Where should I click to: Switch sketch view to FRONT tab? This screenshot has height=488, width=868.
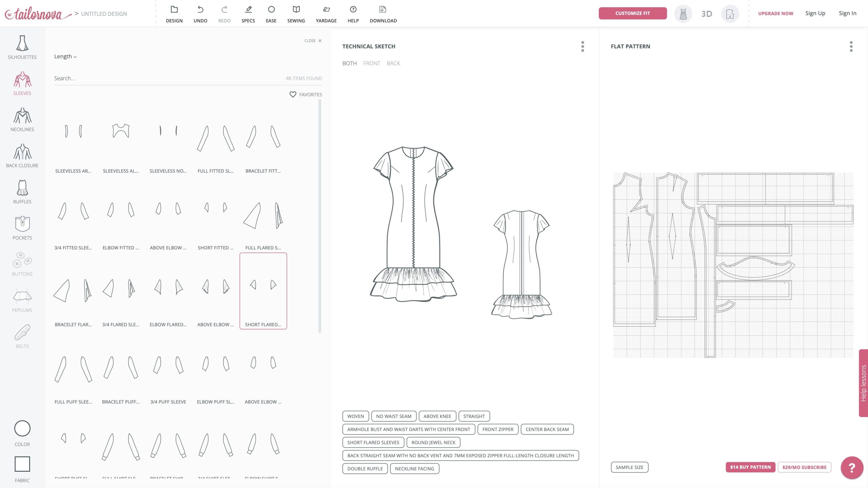(371, 63)
